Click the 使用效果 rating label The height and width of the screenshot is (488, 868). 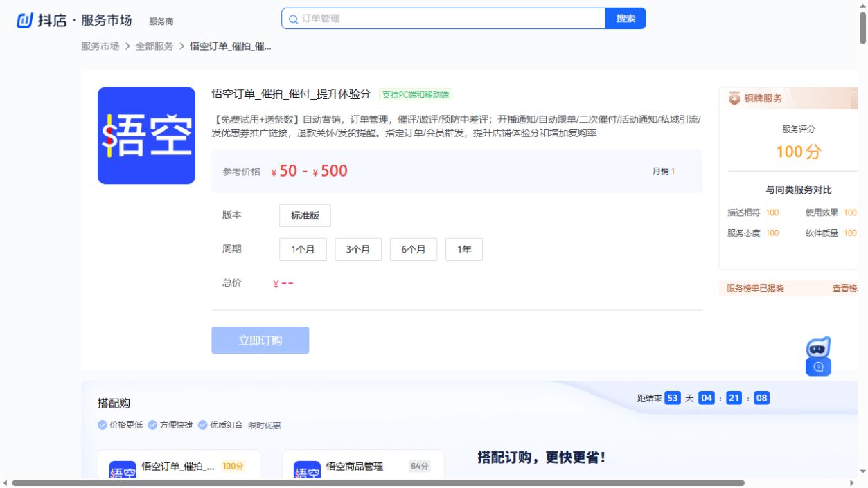[x=822, y=213]
